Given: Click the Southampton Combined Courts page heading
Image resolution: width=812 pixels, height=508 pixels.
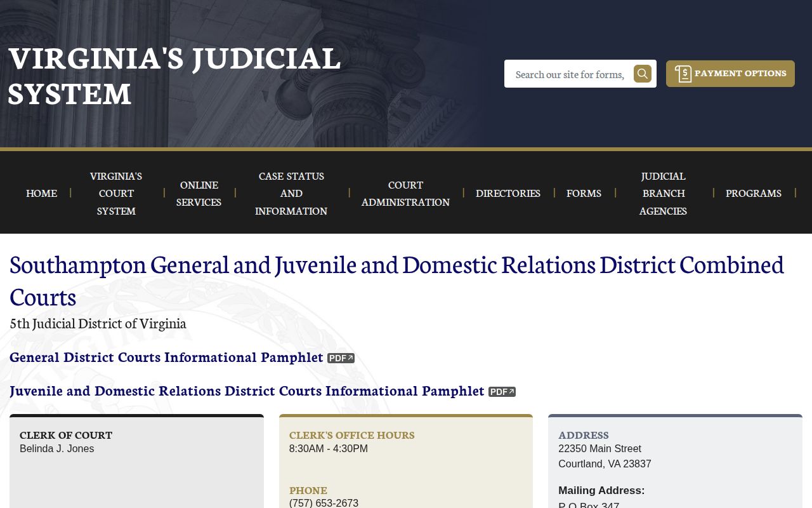Looking at the screenshot, I should (396, 280).
